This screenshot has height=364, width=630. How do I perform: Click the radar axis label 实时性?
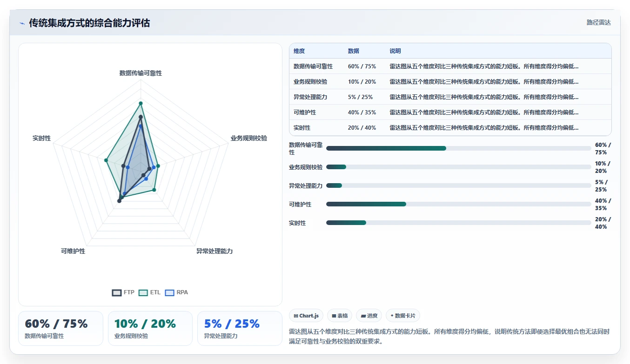coord(42,138)
